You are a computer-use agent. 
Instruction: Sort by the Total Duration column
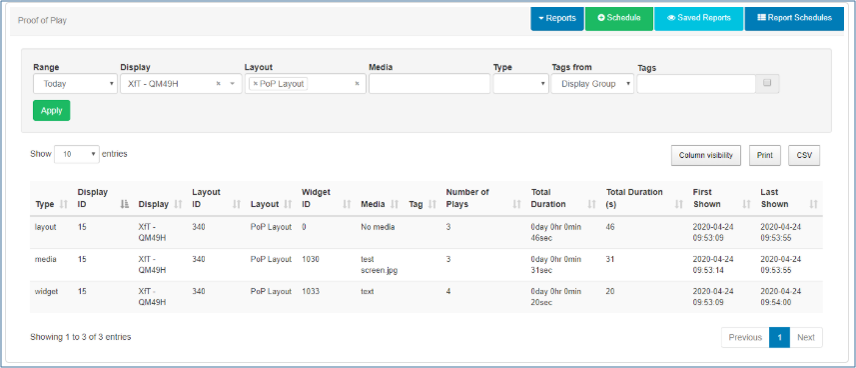click(563, 198)
